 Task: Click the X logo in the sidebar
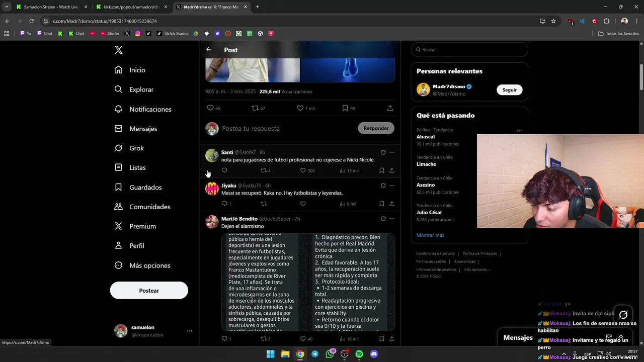pyautogui.click(x=119, y=50)
